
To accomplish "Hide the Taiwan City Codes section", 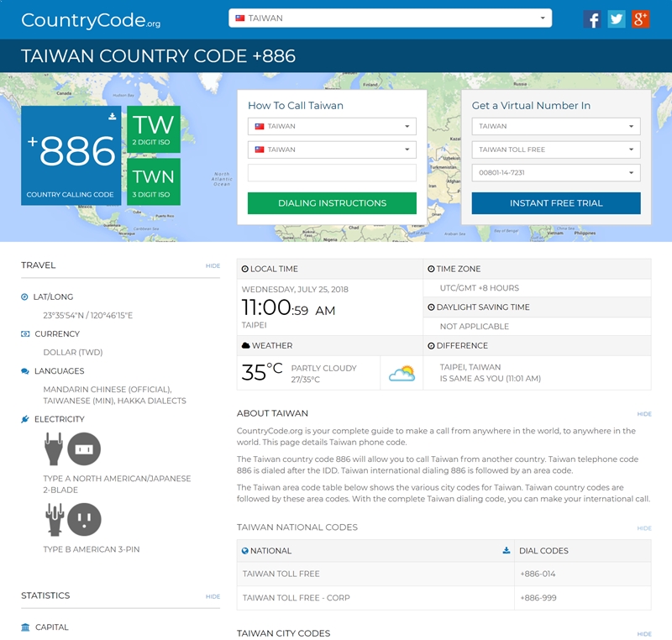I will [644, 634].
